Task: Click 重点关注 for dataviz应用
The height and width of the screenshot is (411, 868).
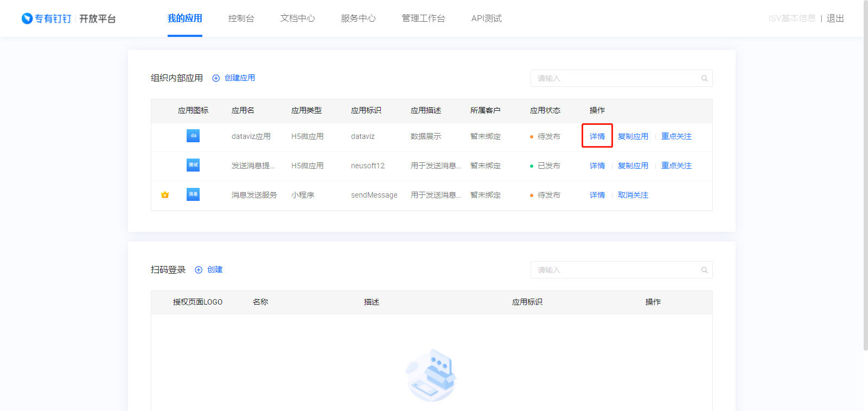Action: [x=676, y=136]
